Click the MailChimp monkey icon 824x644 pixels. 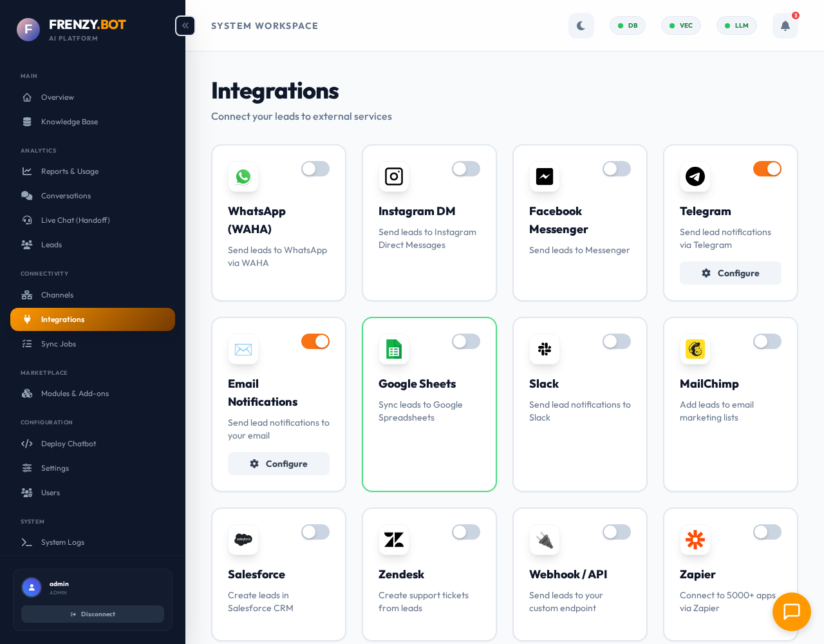click(695, 349)
